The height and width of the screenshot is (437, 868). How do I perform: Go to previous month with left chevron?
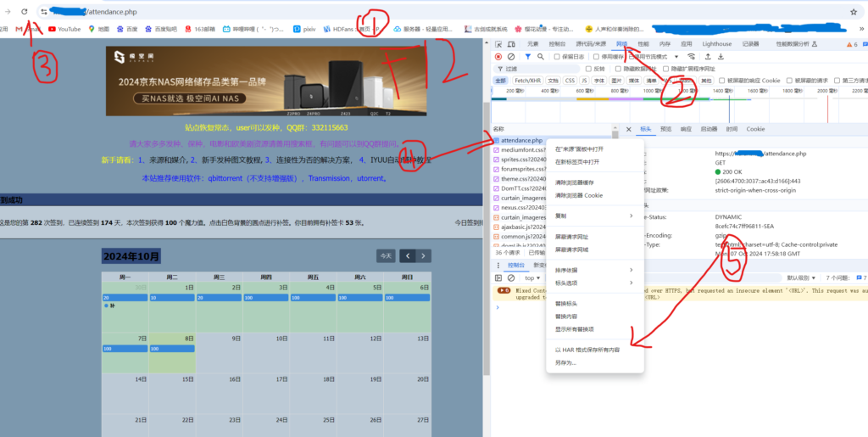[x=408, y=256]
